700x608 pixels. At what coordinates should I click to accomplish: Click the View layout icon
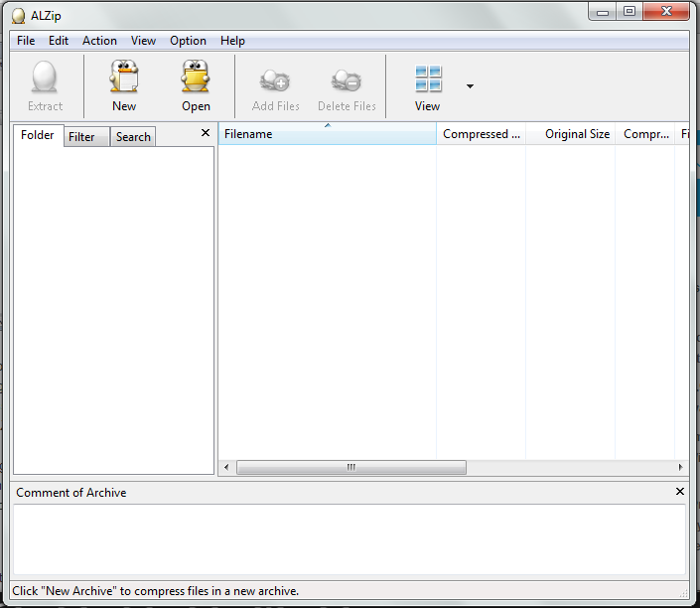428,78
